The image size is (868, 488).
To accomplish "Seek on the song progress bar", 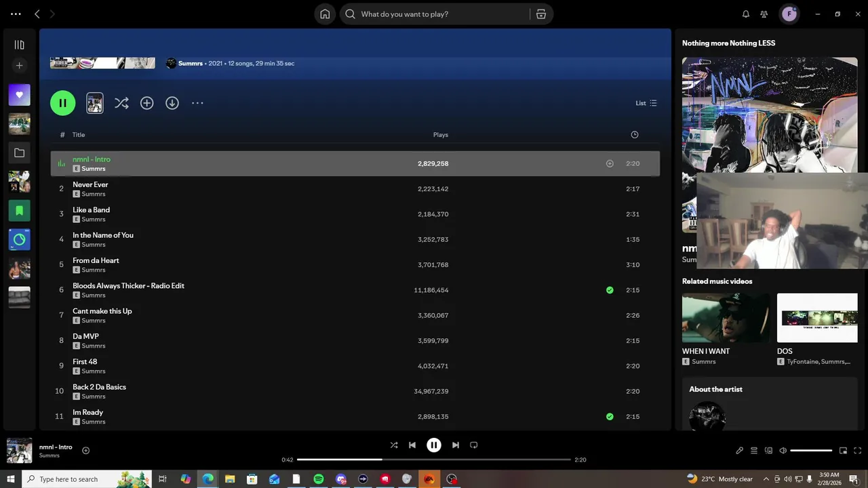I will pos(434,460).
